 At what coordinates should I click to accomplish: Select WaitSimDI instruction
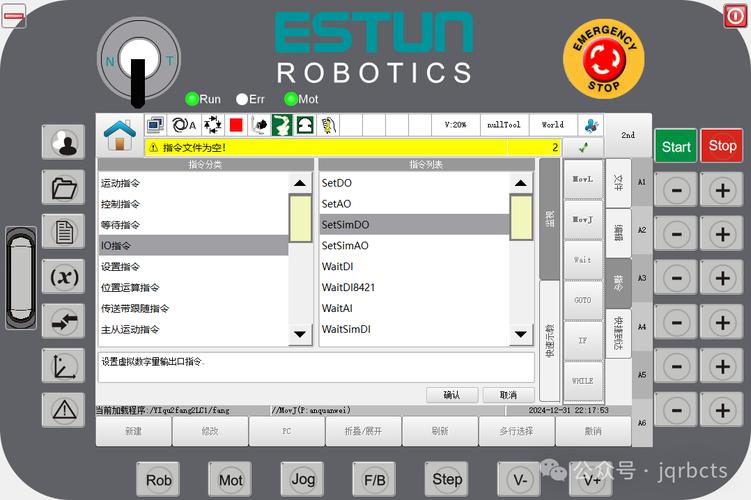click(414, 330)
